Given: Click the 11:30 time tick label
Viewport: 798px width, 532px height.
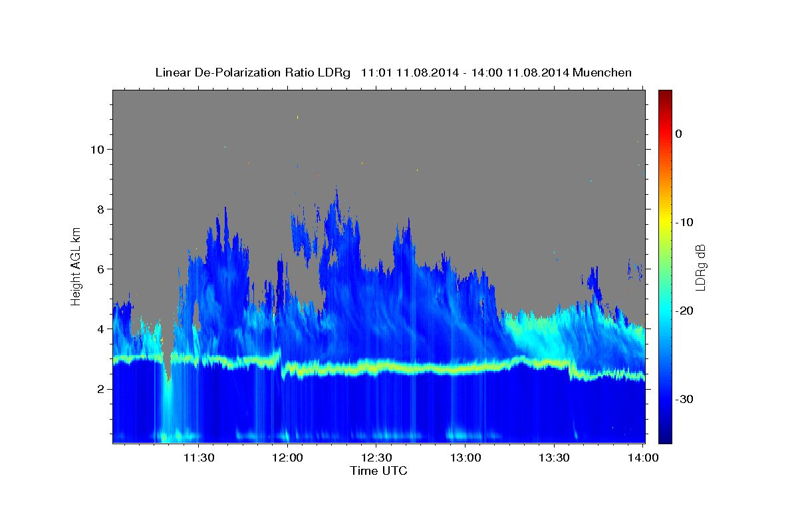Looking at the screenshot, I should (199, 458).
